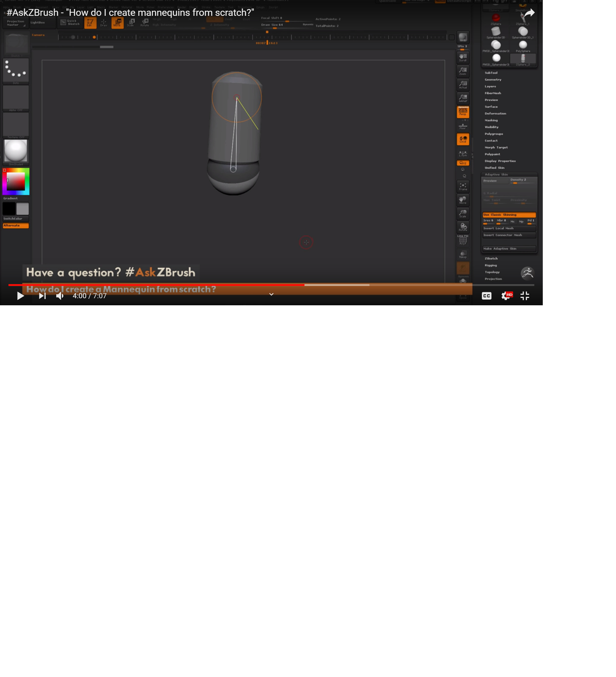Toggle Persp perspective button
Viewport: 616px width, 677px height.
pos(463,112)
